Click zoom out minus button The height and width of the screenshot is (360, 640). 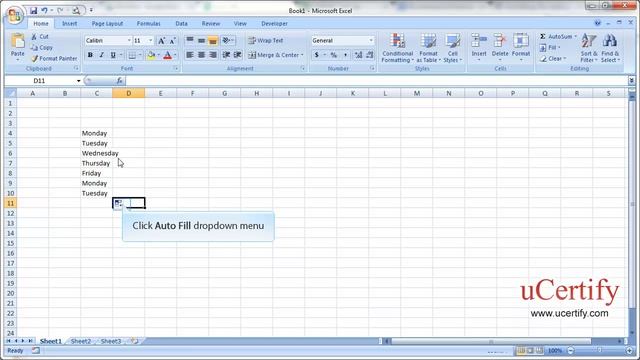coord(571,351)
